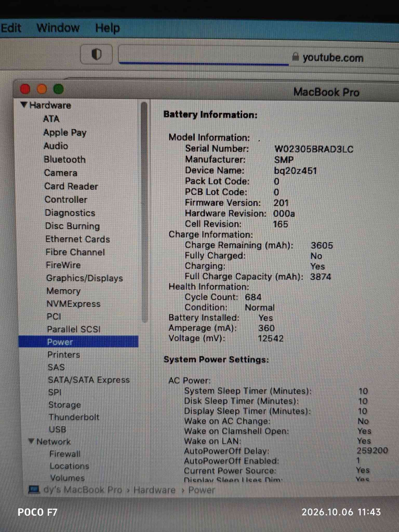Select Graphics/Displays in the sidebar
This screenshot has width=399, height=532.
[85, 278]
